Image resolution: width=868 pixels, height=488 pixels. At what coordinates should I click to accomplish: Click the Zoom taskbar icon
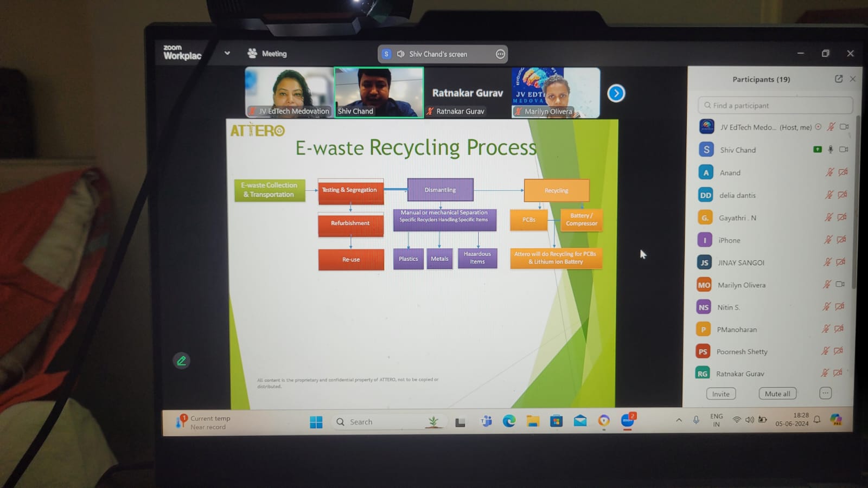point(628,421)
